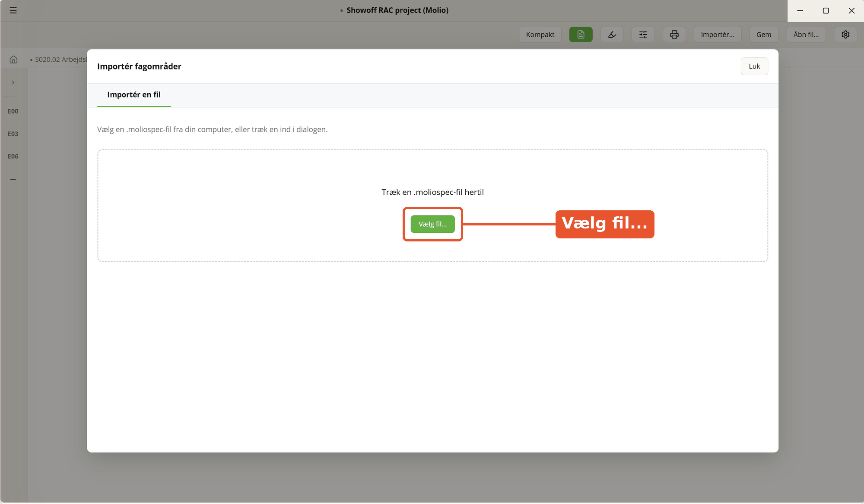Select E06 in the sidebar
864x504 pixels.
click(13, 156)
